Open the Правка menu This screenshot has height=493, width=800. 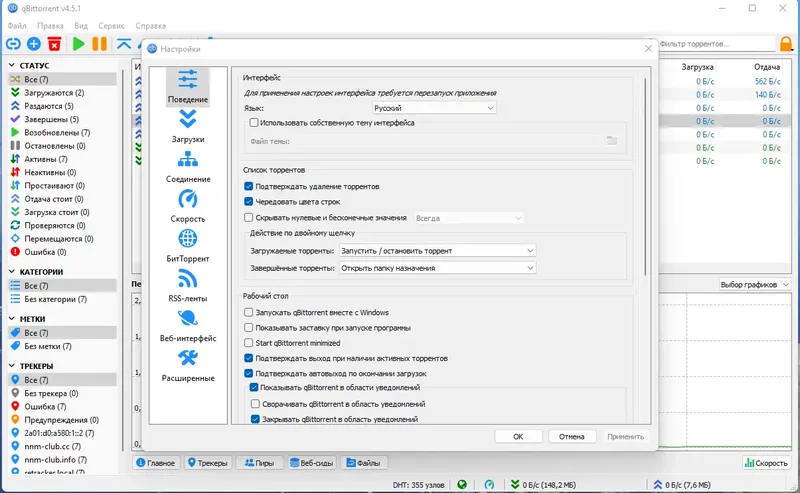(50, 26)
